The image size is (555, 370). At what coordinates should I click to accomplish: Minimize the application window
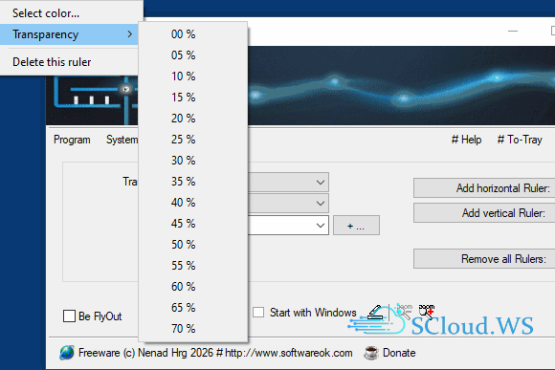click(x=513, y=31)
